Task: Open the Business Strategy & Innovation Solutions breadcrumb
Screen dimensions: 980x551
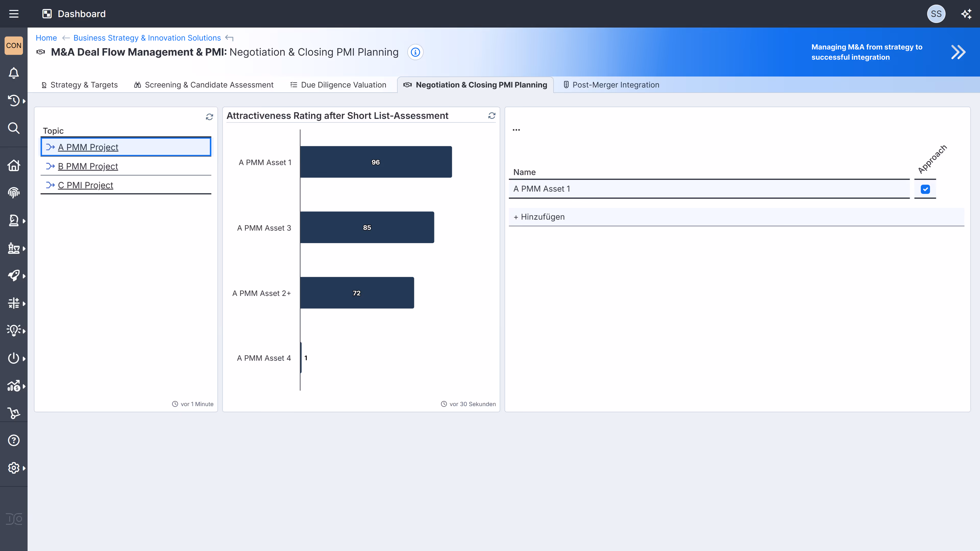Action: [x=147, y=38]
